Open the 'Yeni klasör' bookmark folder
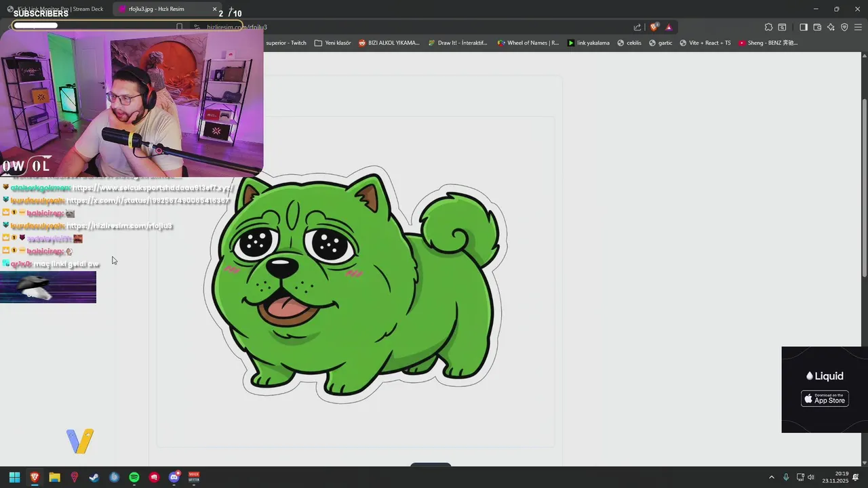Screen dimensions: 868x488 332,43
